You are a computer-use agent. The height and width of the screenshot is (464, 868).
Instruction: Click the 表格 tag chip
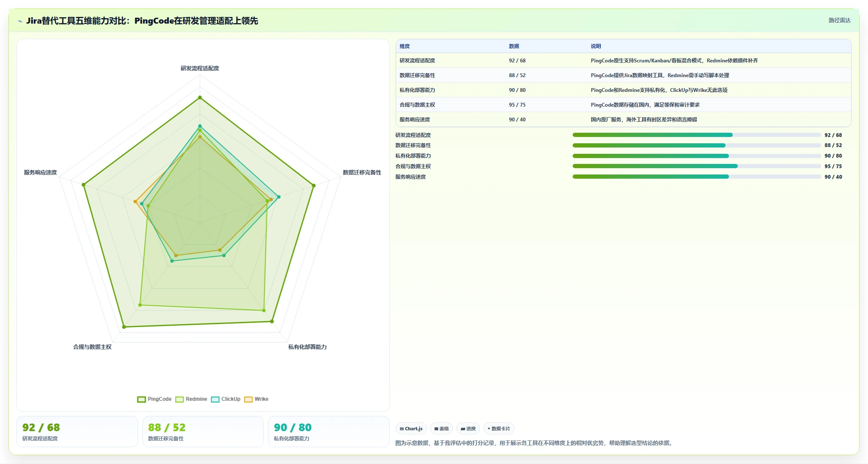(442, 429)
